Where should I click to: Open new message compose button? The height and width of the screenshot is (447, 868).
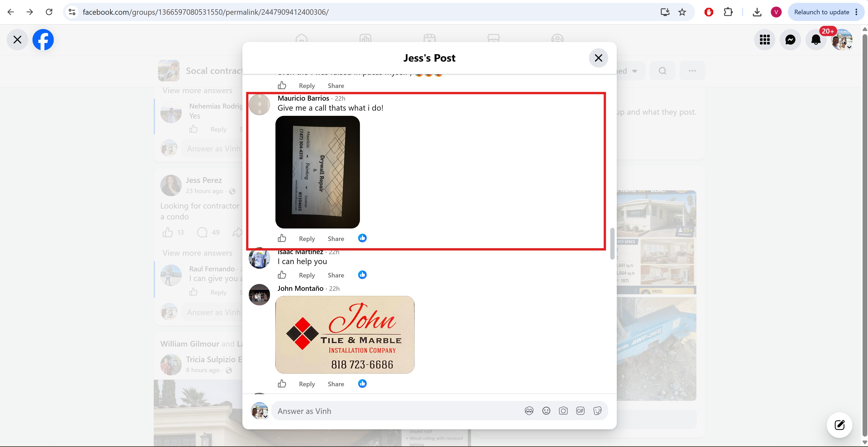(x=839, y=425)
